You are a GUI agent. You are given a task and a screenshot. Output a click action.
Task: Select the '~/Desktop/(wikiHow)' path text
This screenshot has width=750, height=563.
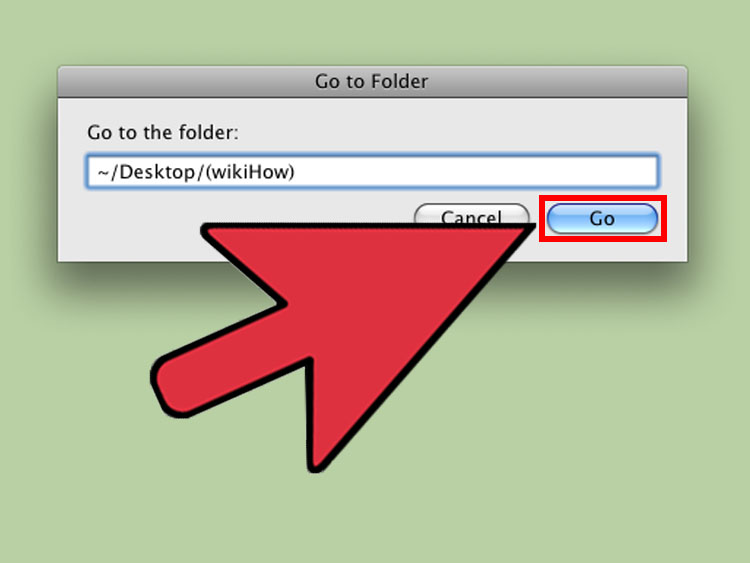[x=196, y=172]
